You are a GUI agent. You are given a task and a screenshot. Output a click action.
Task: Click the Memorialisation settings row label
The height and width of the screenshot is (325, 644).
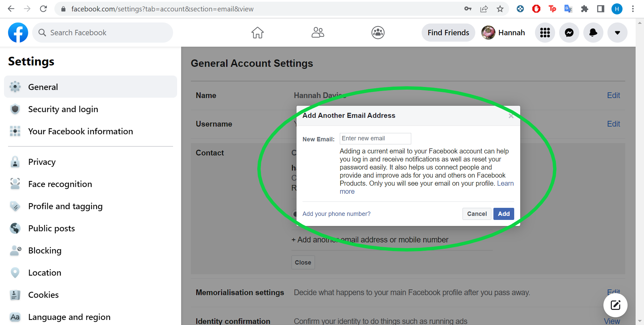point(240,292)
